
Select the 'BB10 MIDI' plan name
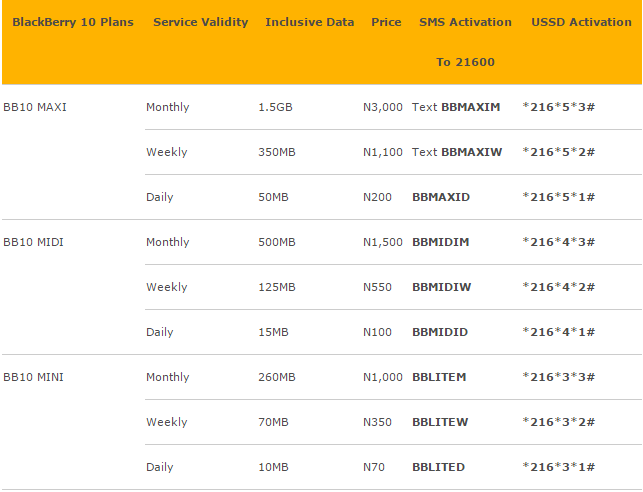[x=33, y=242]
